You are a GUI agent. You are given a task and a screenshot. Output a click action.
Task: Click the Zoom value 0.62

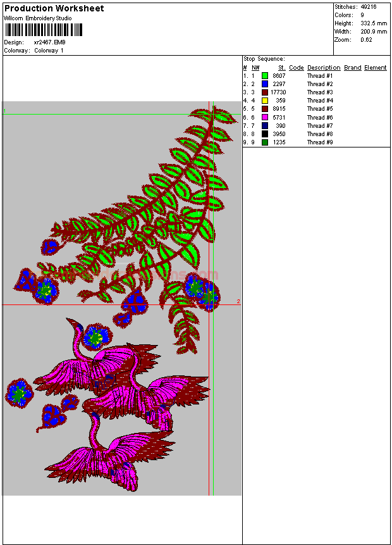click(x=366, y=40)
